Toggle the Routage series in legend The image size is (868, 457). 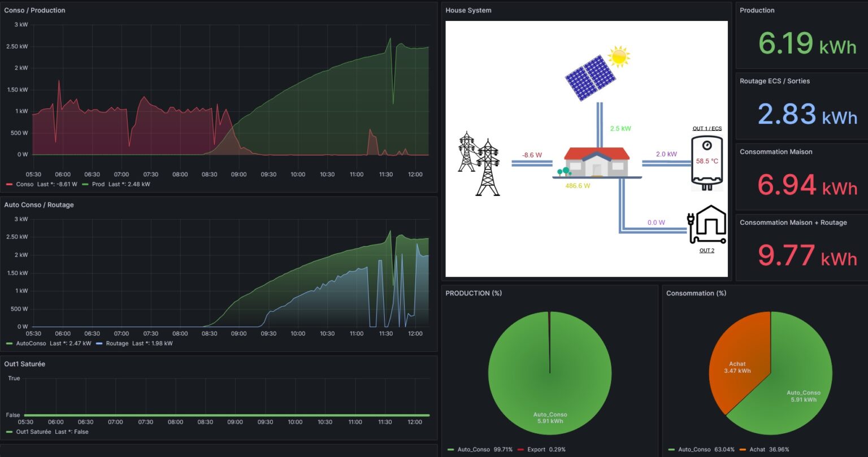[117, 343]
